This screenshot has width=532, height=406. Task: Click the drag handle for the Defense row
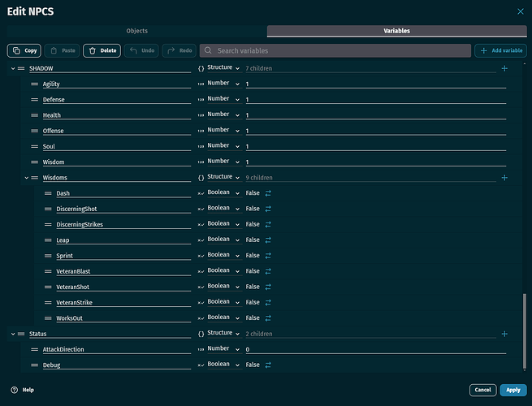click(35, 100)
